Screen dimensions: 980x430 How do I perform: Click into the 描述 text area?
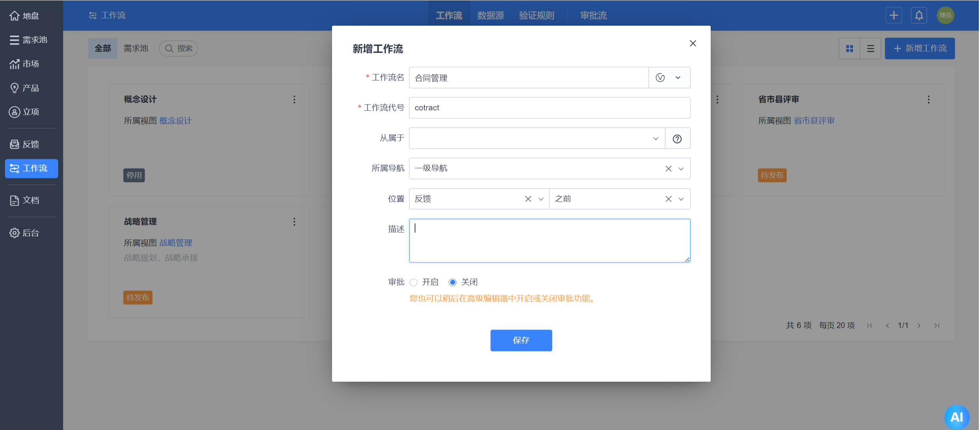pyautogui.click(x=549, y=240)
